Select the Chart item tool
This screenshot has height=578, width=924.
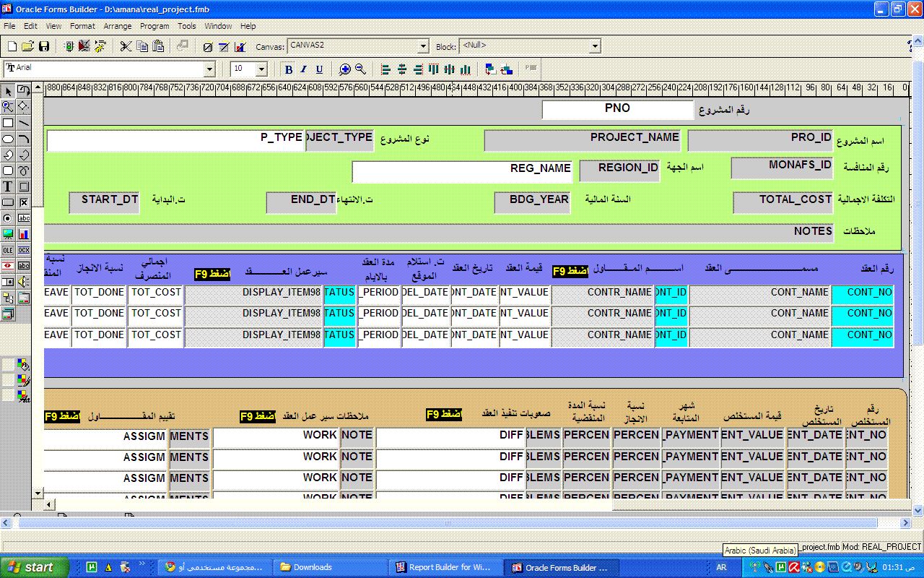point(24,234)
